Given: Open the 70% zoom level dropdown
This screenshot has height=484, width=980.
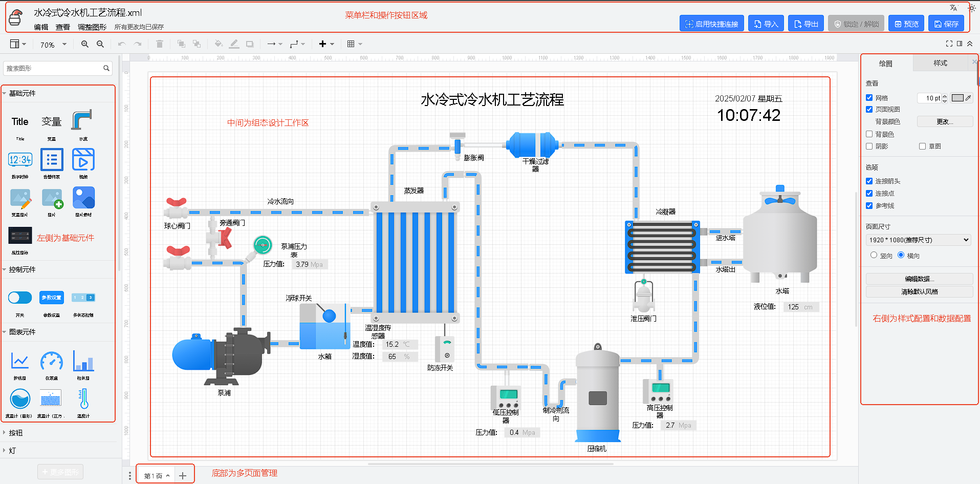Looking at the screenshot, I should tap(53, 45).
